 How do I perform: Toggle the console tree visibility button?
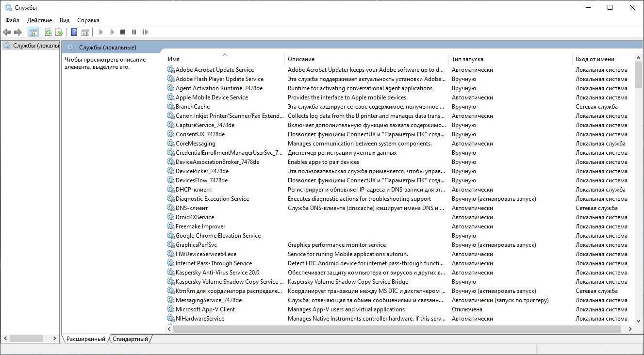coord(33,32)
